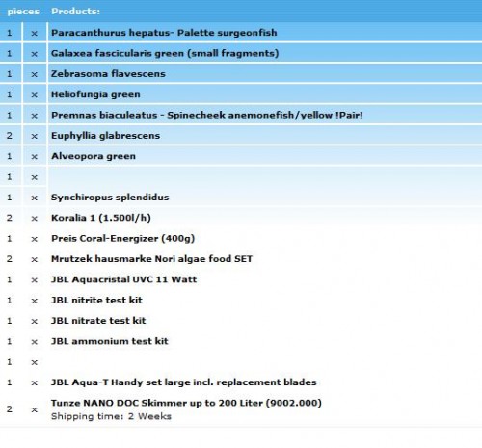The height and width of the screenshot is (448, 482).
Task: Click "Euphyllia glabrescens" product name
Action: tap(105, 136)
